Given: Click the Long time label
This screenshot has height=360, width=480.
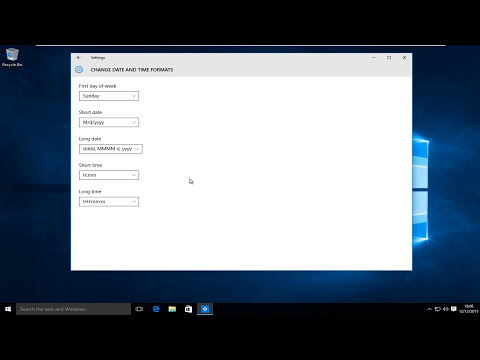Looking at the screenshot, I should click(x=90, y=192).
